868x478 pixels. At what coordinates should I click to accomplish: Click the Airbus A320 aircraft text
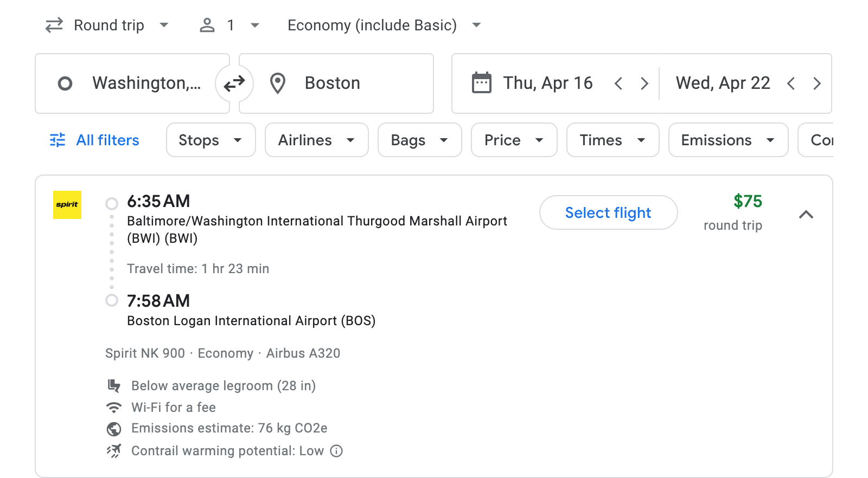(303, 353)
